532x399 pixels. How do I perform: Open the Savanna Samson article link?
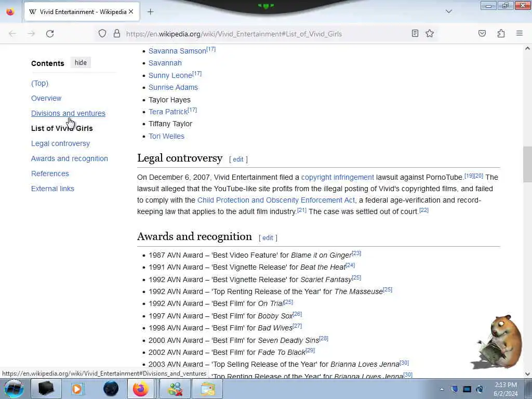(177, 51)
